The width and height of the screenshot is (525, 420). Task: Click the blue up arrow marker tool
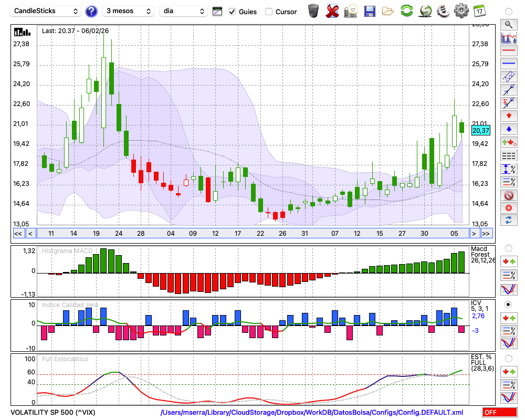click(508, 129)
